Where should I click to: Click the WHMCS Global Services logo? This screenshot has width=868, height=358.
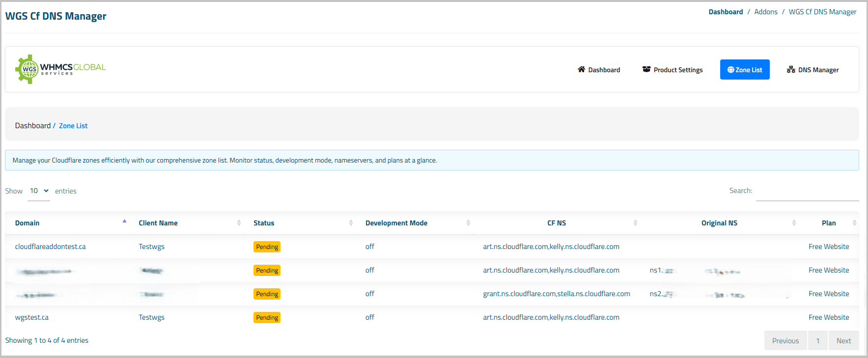[60, 69]
